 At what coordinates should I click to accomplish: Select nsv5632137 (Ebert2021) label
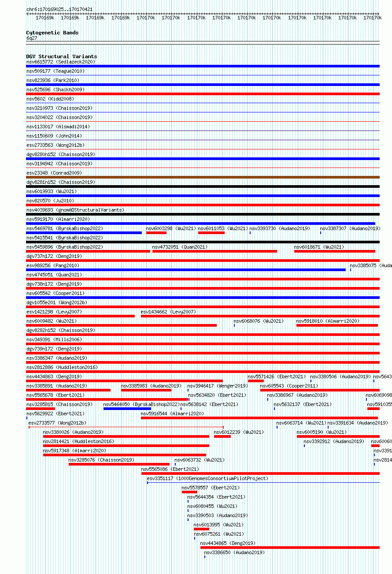[x=303, y=404]
